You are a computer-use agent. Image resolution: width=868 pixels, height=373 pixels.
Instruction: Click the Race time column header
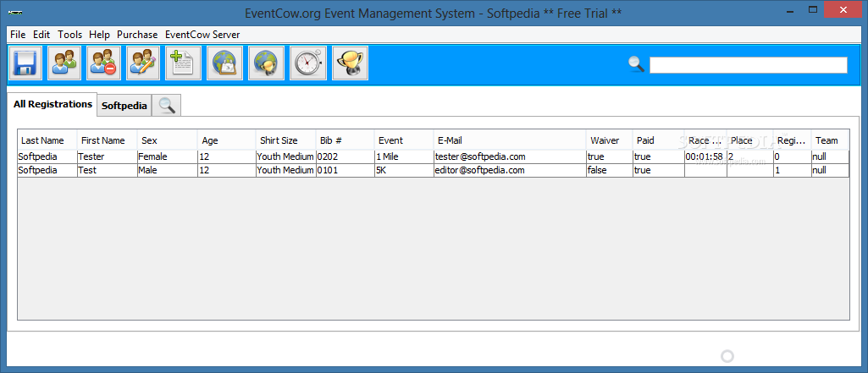click(x=705, y=140)
